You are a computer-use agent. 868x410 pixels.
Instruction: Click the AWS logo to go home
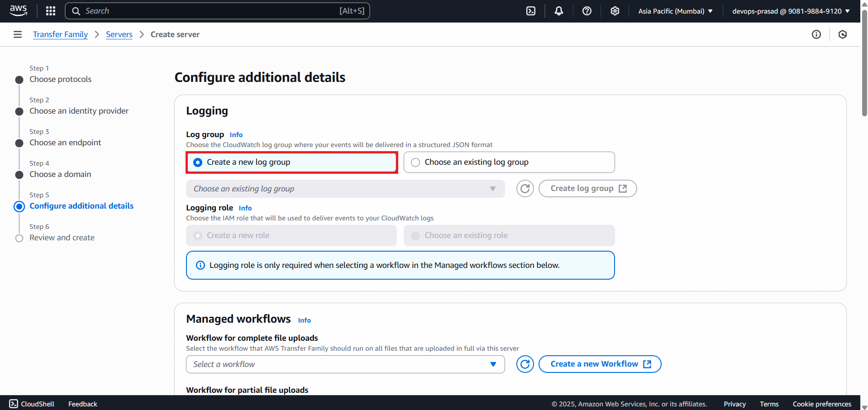[x=18, y=10]
